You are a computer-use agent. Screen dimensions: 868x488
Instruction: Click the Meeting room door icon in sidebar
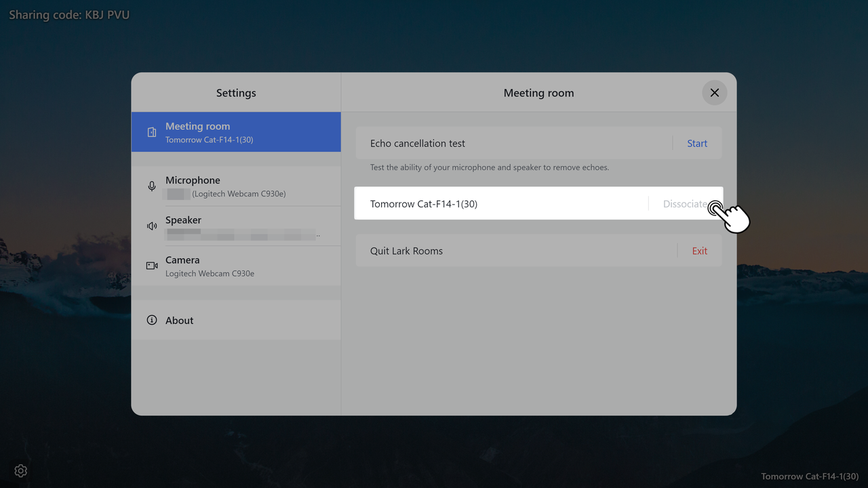tap(152, 132)
